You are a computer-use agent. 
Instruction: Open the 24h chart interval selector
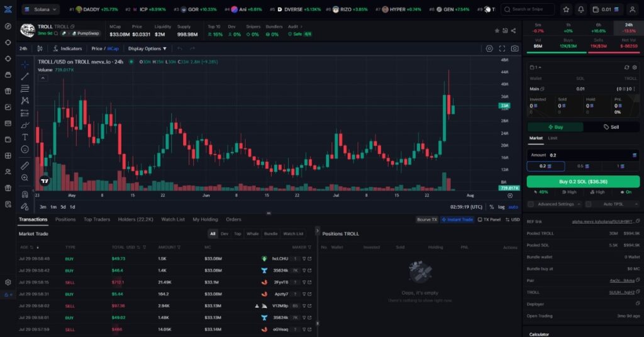(x=23, y=48)
